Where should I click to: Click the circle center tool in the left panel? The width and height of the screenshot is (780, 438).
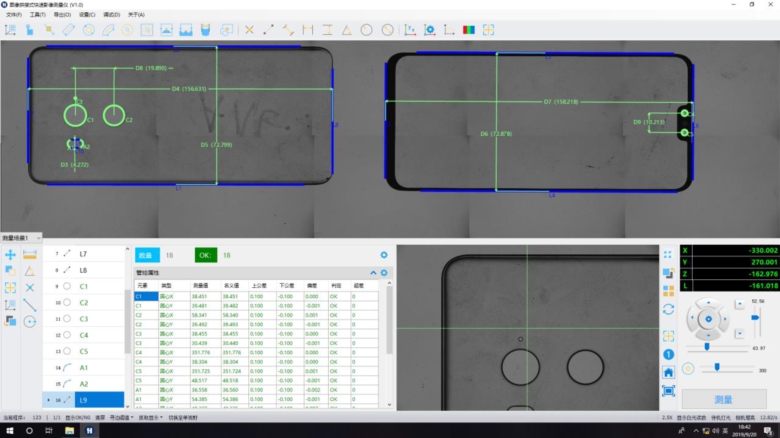click(x=30, y=321)
